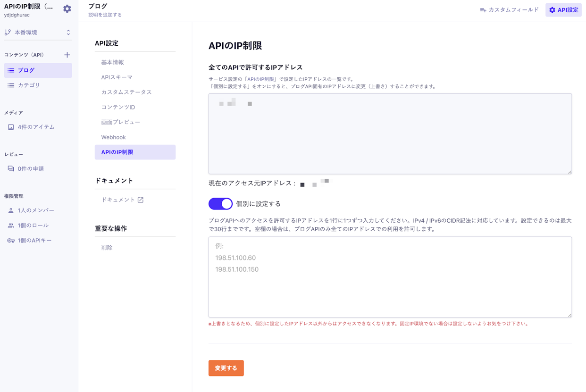
Task: Click the person icon beside 1人のメンバー
Action: click(11, 210)
